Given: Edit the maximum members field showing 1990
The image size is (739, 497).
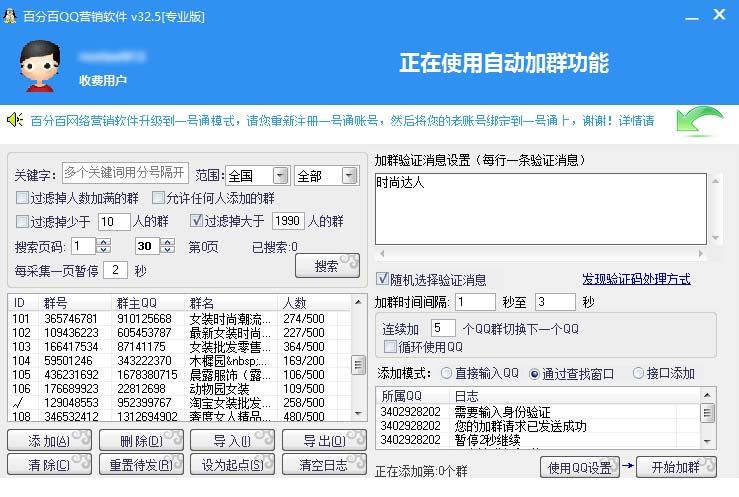Looking at the screenshot, I should [x=287, y=220].
